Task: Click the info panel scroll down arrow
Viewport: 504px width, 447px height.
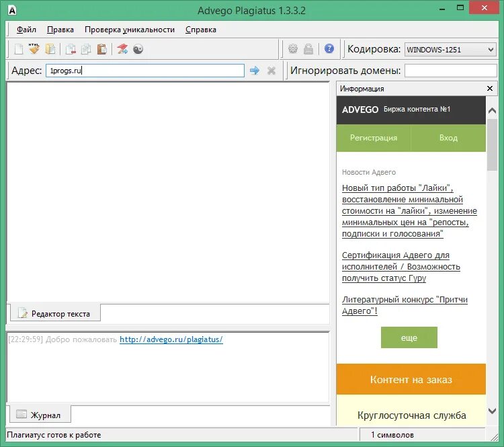Action: (x=492, y=411)
